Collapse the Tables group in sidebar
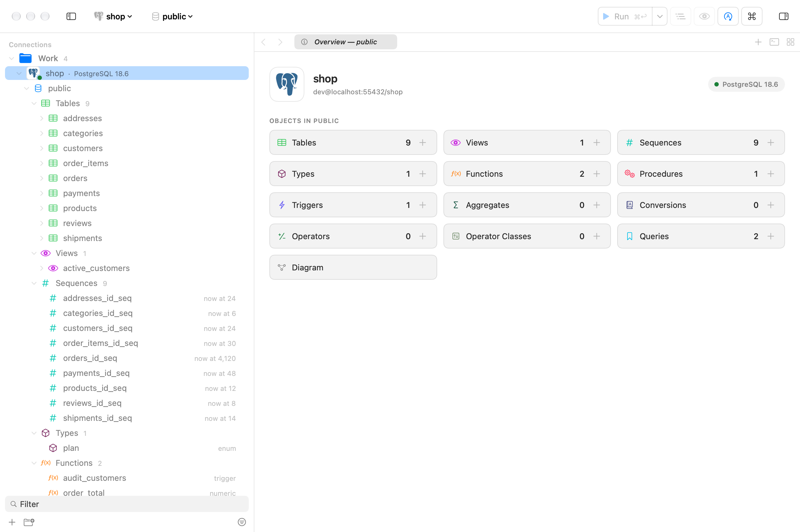The width and height of the screenshot is (800, 532). (34, 103)
